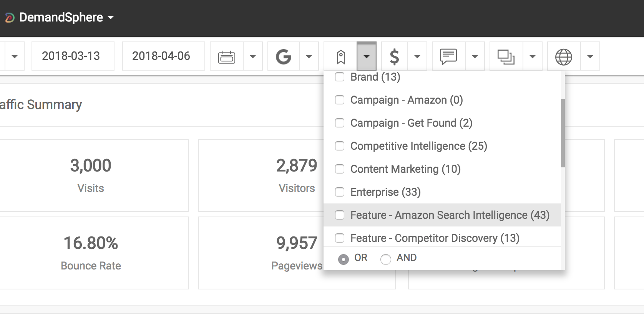This screenshot has height=314, width=644.
Task: Check the Enterprise (33) tag checkbox
Action: point(340,192)
